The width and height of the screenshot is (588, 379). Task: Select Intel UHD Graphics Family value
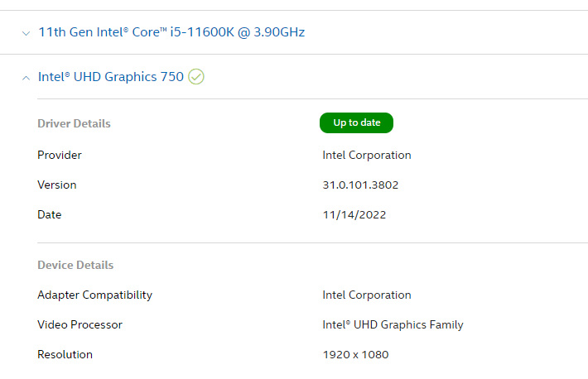pyautogui.click(x=393, y=324)
